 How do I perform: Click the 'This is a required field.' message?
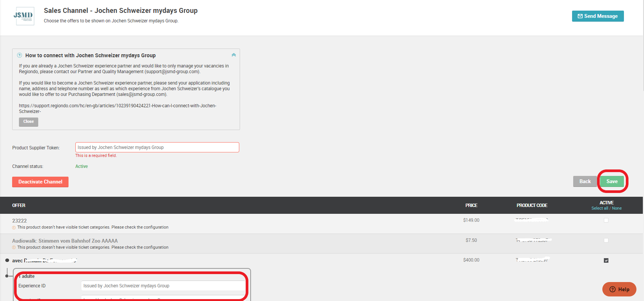pyautogui.click(x=96, y=155)
